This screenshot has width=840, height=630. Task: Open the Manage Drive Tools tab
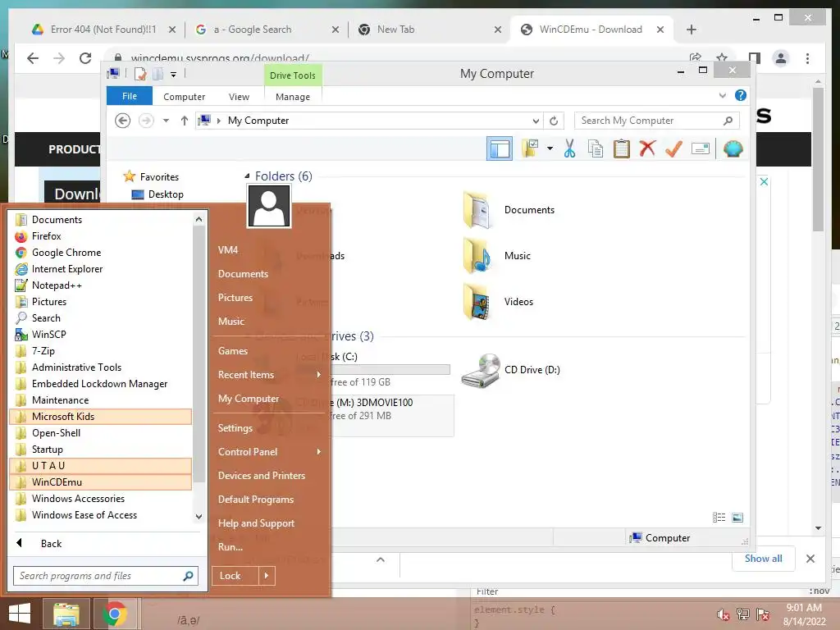point(293,97)
